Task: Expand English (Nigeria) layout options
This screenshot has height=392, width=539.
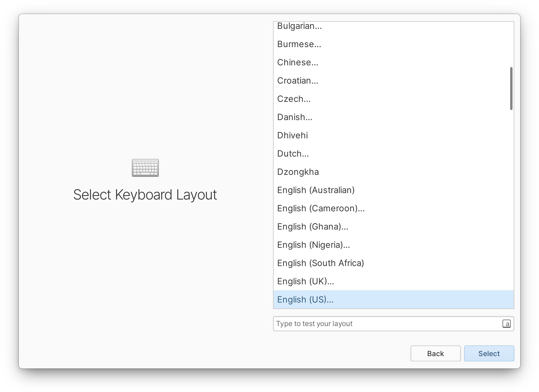Action: [313, 245]
